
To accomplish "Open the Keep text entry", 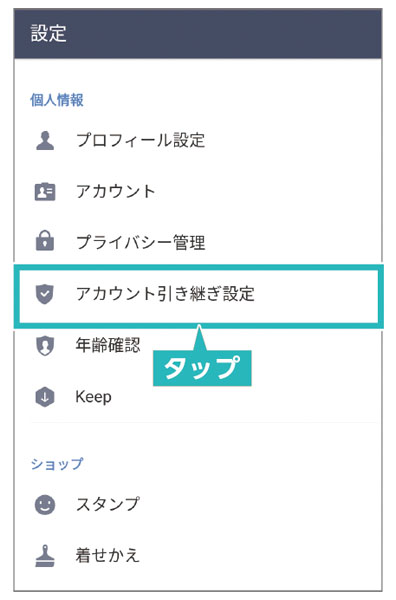I will click(93, 397).
